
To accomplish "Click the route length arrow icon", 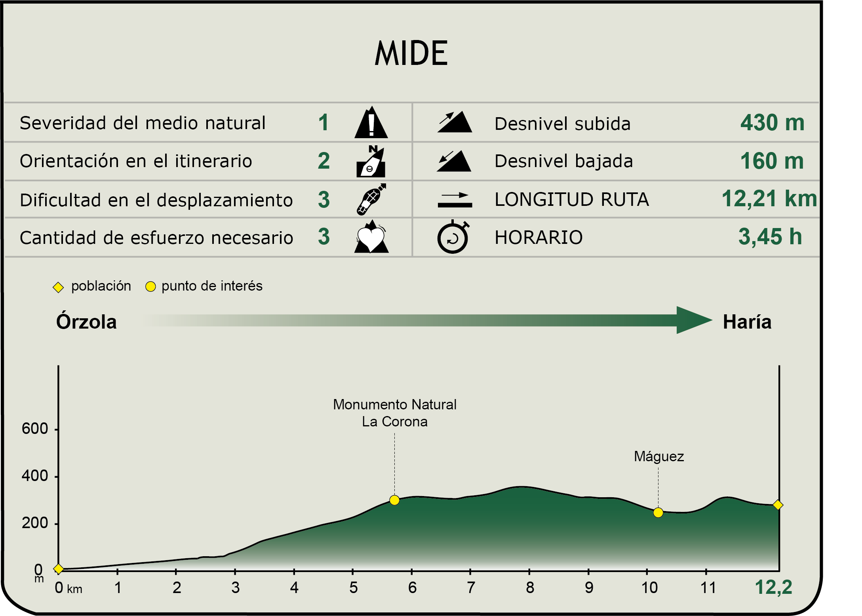I will click(x=455, y=200).
